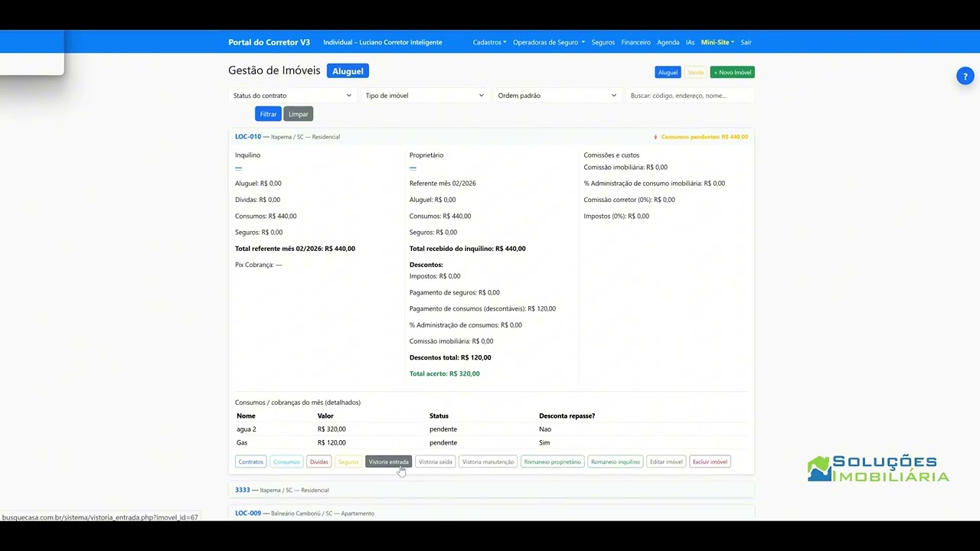Open the 3333 property entry

point(243,490)
